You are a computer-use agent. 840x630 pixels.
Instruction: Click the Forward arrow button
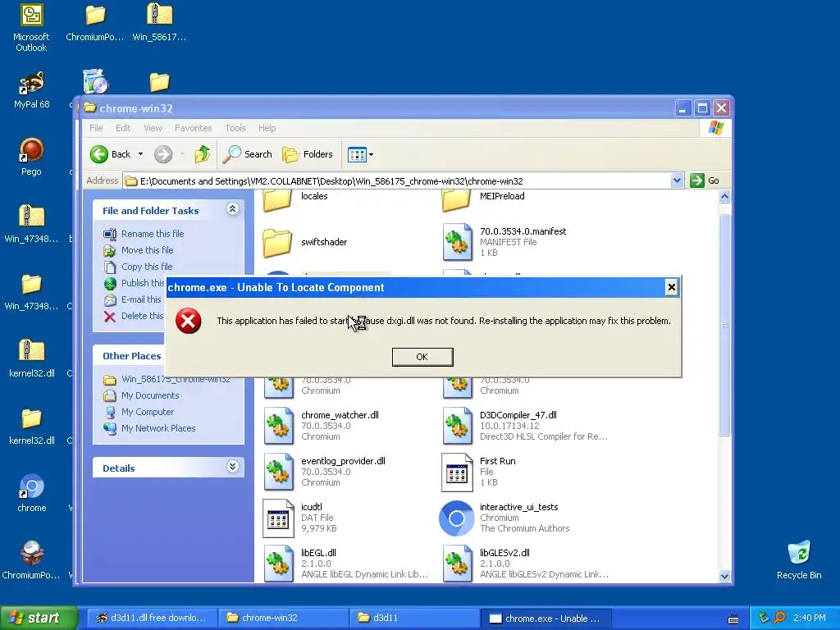point(163,154)
